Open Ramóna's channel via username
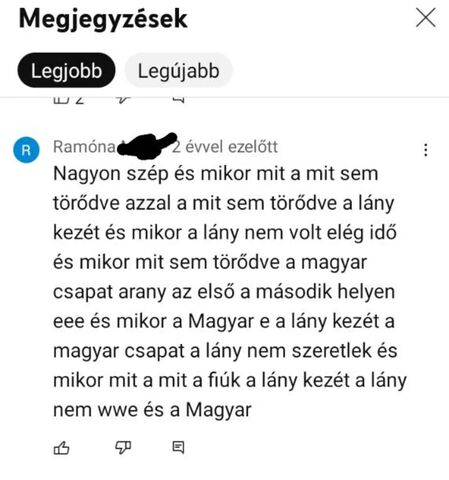449x480 pixels. coord(84,147)
